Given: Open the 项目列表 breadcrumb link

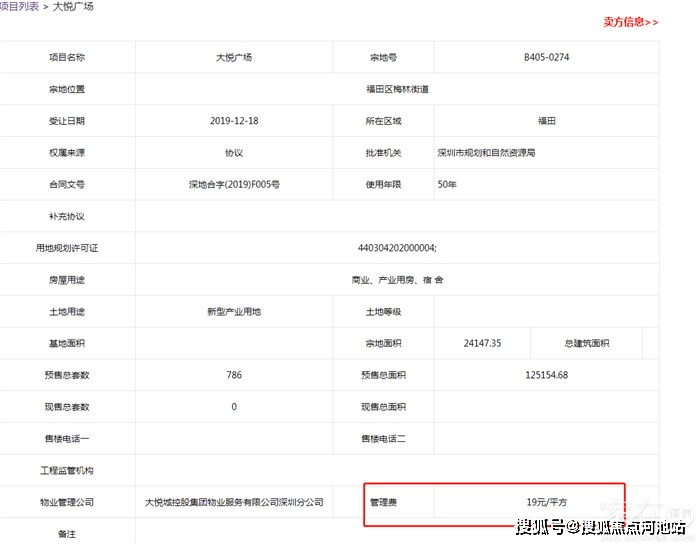Looking at the screenshot, I should (x=20, y=6).
